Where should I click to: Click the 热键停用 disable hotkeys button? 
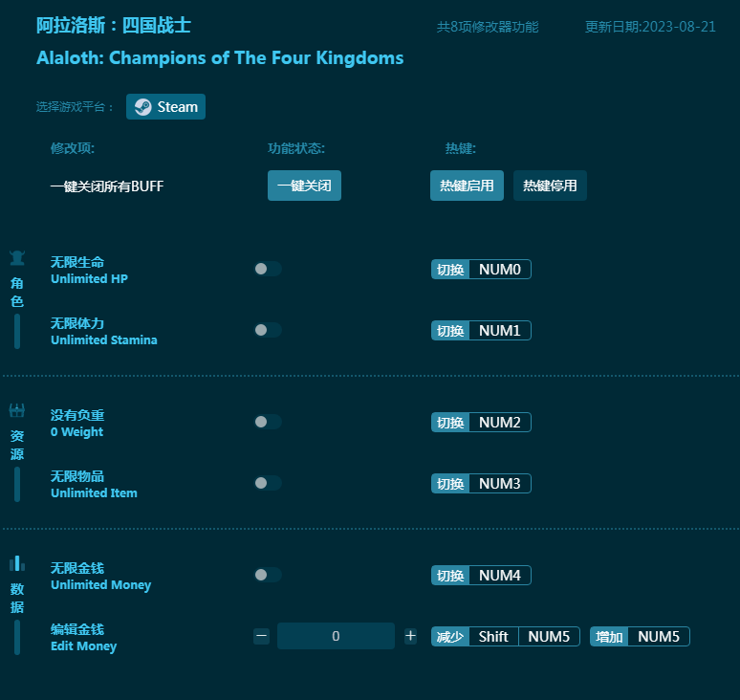[x=550, y=186]
